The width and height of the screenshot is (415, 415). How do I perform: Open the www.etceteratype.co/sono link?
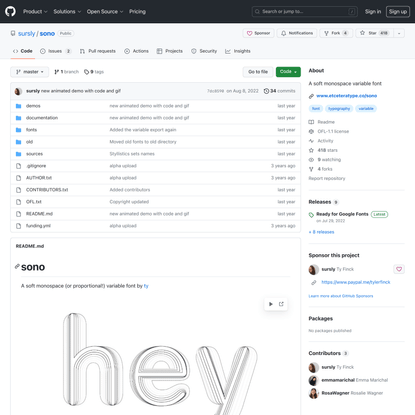347,96
